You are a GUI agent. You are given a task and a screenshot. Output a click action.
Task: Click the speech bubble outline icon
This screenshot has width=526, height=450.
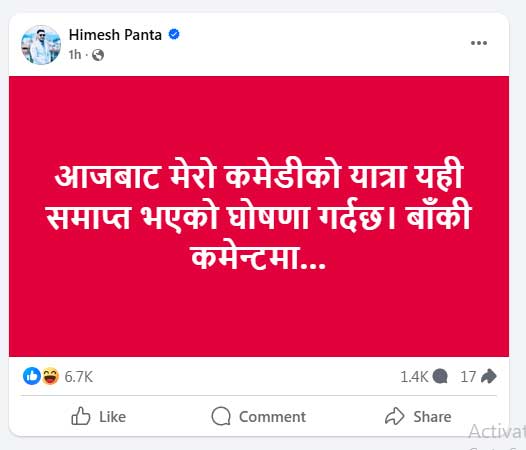pyautogui.click(x=221, y=416)
